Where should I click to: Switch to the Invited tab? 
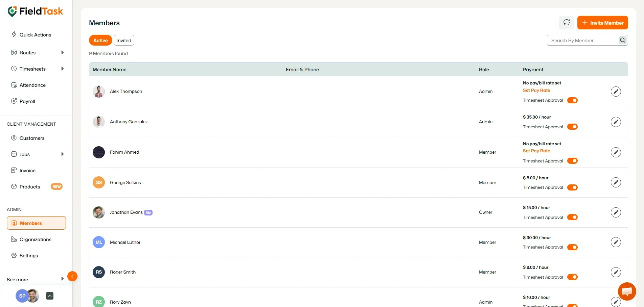[124, 40]
